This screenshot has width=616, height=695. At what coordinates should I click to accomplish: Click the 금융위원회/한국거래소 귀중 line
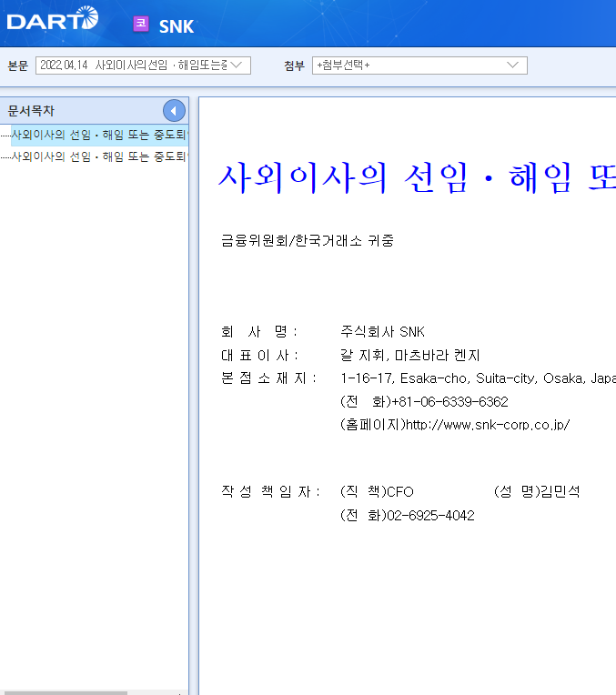click(308, 241)
